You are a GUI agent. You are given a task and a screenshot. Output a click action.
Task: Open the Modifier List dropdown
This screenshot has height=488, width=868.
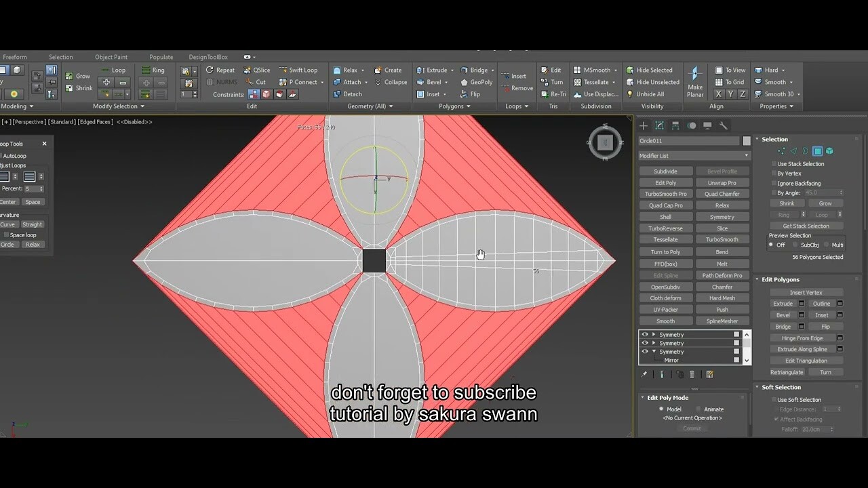tap(692, 155)
